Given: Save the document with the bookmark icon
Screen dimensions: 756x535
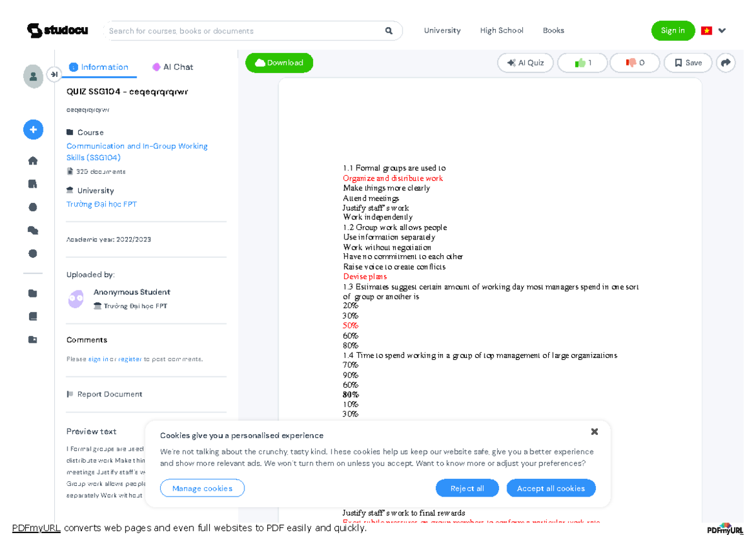Looking at the screenshot, I should pyautogui.click(x=687, y=62).
